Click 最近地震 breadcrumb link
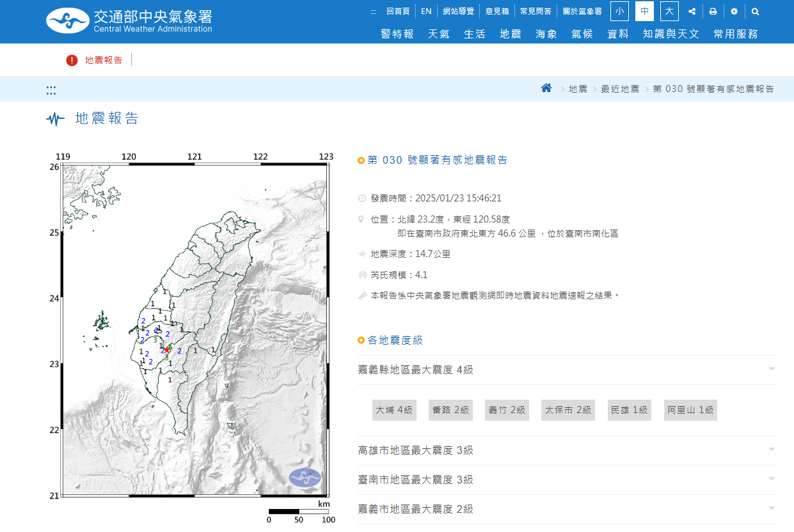 [619, 89]
